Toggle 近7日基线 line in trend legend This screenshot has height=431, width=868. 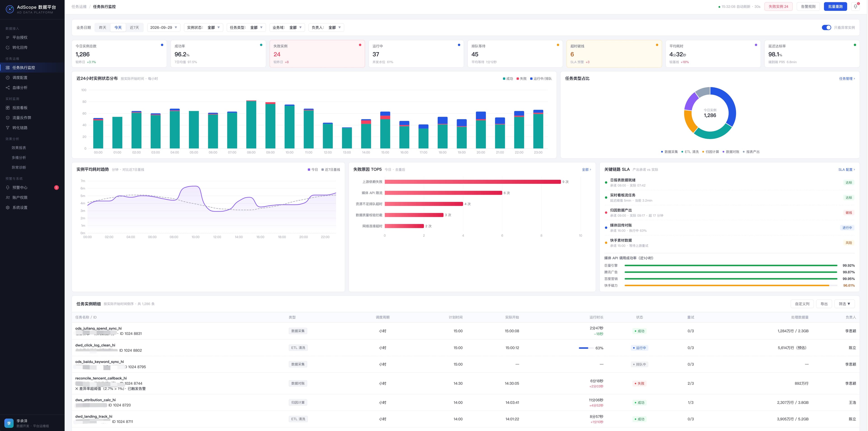click(x=330, y=170)
